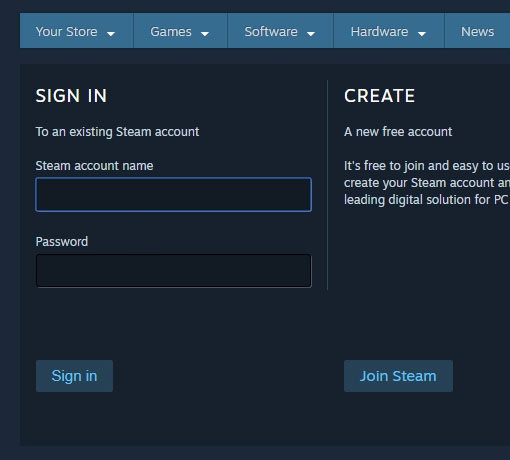Click the 'A new free account' text
Screen dimensions: 510x460
click(x=398, y=132)
